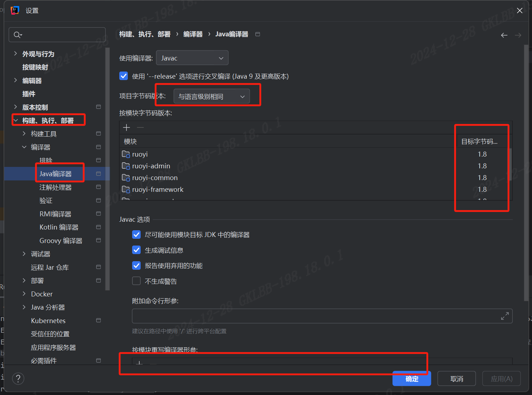Click the search magnifier icon in settings

point(17,35)
